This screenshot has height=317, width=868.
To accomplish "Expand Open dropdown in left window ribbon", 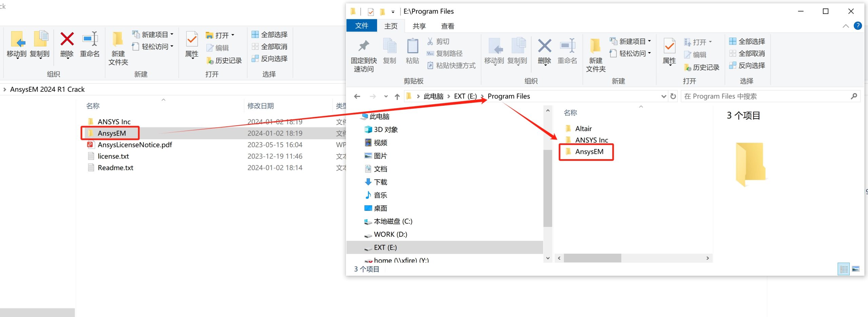I will 220,35.
